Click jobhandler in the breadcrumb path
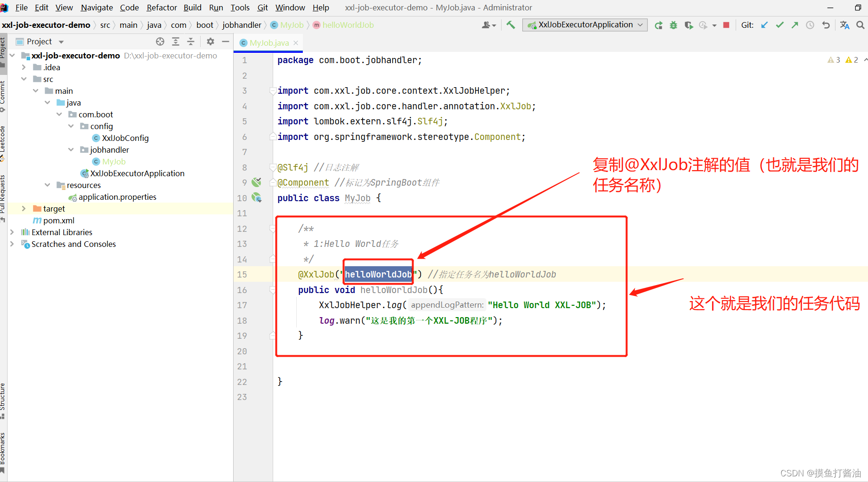Viewport: 868px width, 482px height. [x=242, y=25]
